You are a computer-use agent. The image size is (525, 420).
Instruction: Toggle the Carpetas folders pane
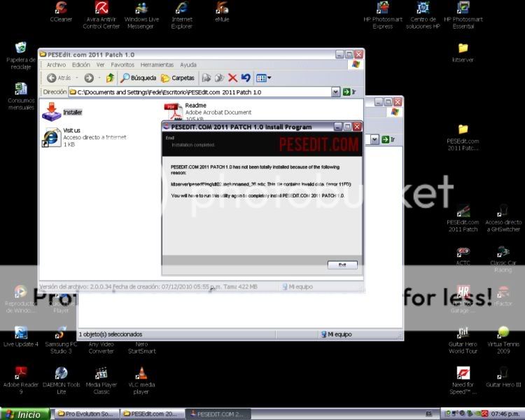[x=178, y=78]
